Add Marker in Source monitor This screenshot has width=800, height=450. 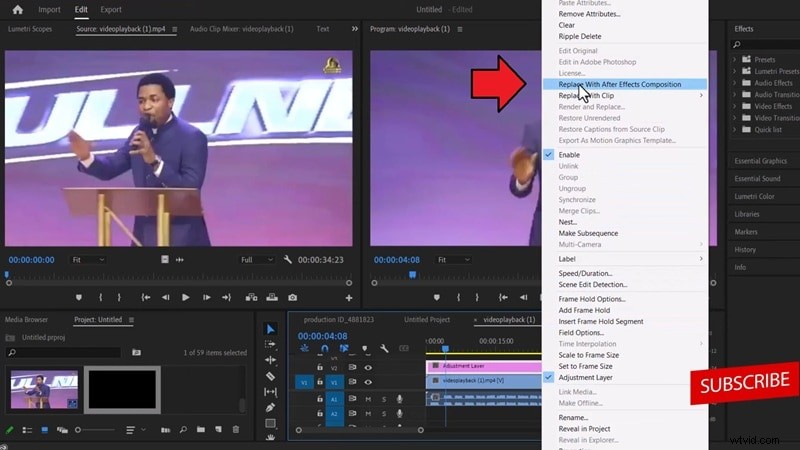(79, 297)
